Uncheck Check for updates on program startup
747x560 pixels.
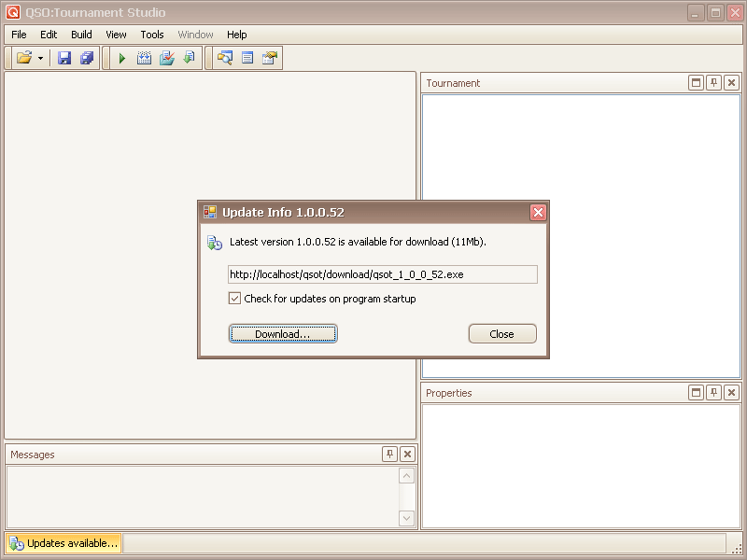[235, 299]
